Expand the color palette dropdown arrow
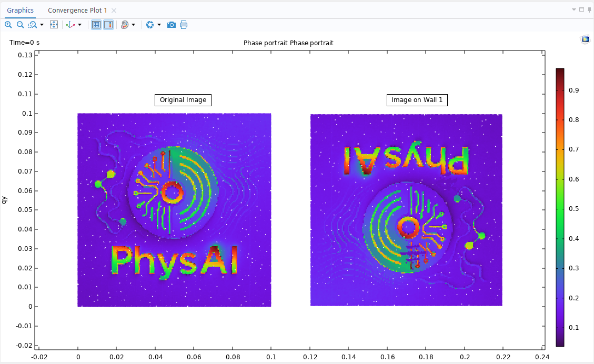Viewport: 594px width, 364px height. (134, 25)
